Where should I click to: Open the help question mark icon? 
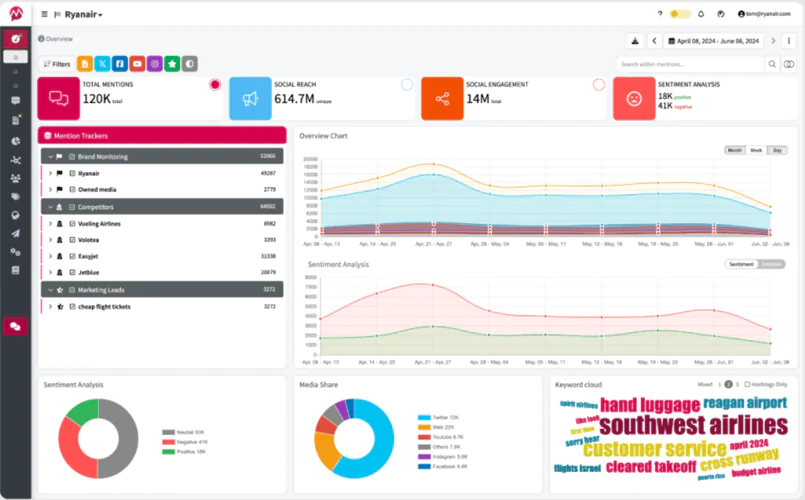click(x=660, y=14)
